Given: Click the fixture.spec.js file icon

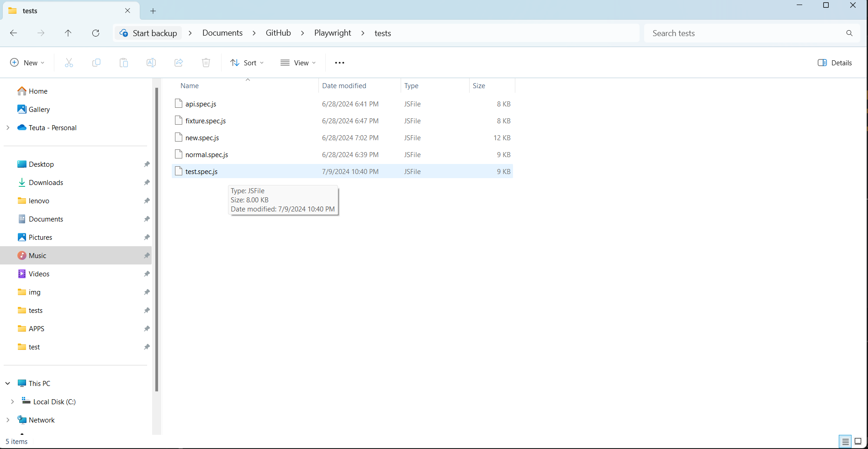Looking at the screenshot, I should (x=179, y=121).
